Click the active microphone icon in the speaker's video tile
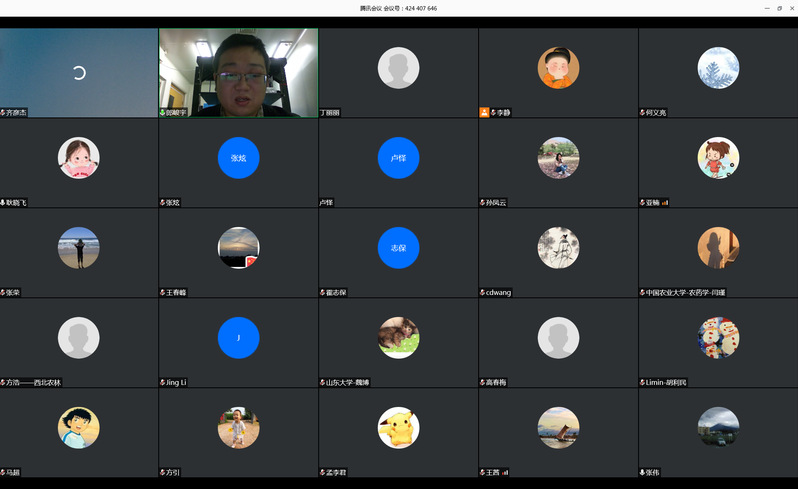The image size is (798, 489). pyautogui.click(x=163, y=113)
